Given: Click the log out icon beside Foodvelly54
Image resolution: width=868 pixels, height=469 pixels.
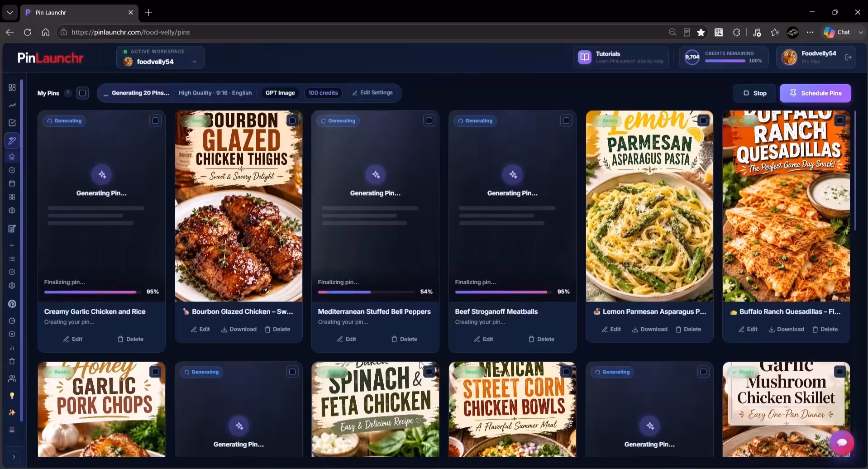Looking at the screenshot, I should tap(849, 57).
